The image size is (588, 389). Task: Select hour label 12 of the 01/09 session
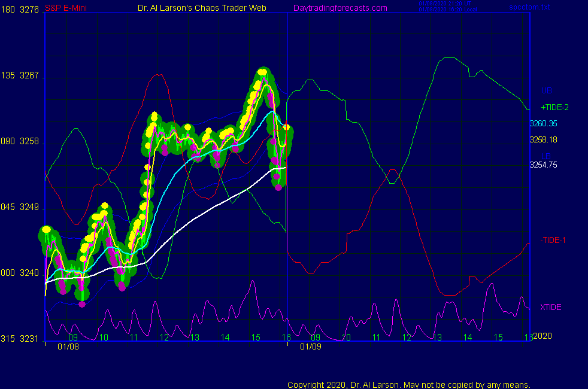407,338
